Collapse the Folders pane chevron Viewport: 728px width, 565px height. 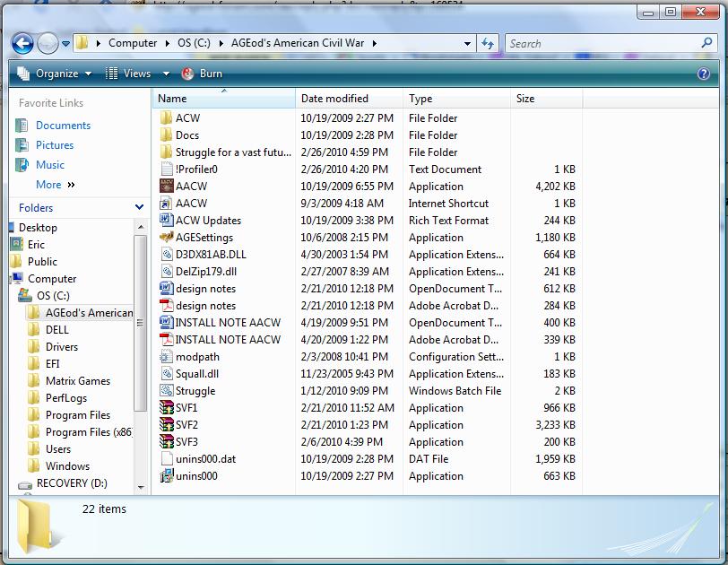pos(139,207)
